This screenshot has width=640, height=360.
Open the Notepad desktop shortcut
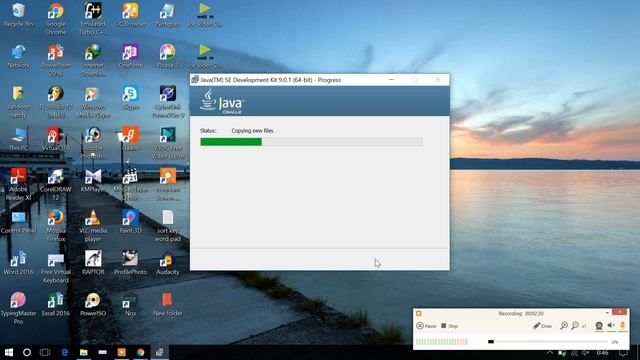click(x=168, y=15)
